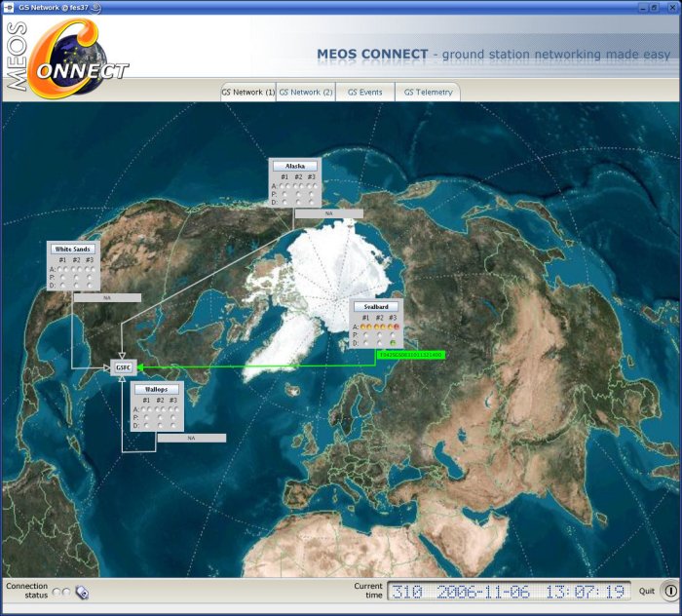Click the White Sands station button

tap(73, 249)
